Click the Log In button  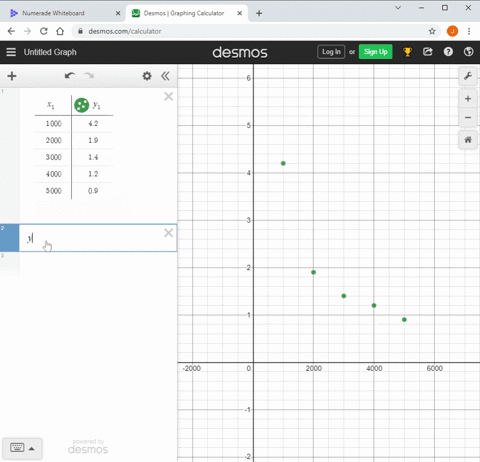click(x=331, y=52)
